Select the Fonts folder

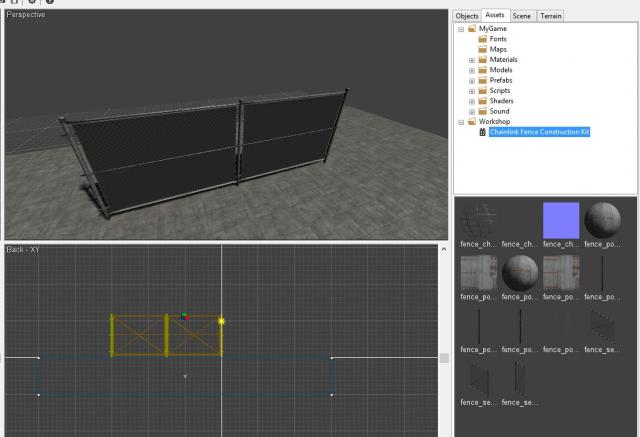tap(497, 39)
